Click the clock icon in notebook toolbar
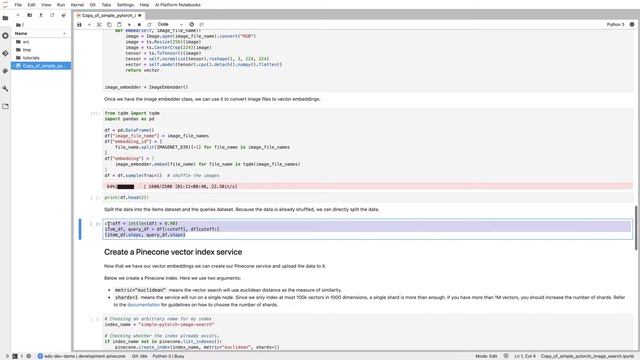 point(191,24)
